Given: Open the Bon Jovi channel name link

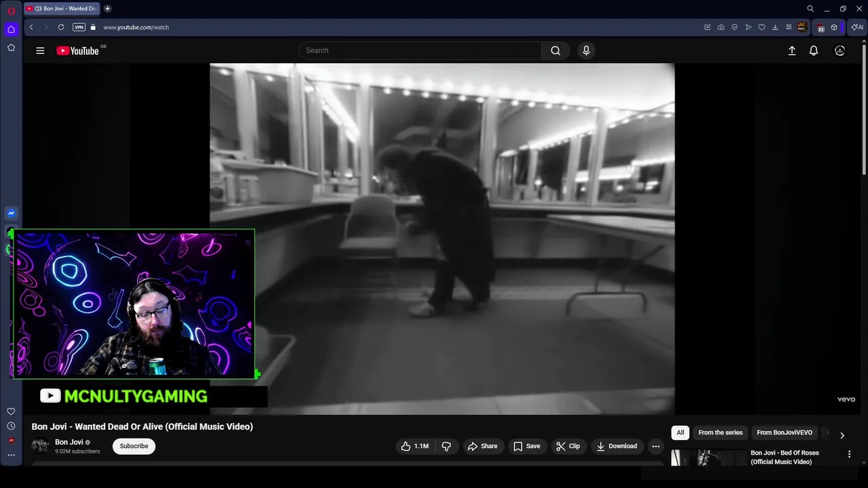Looking at the screenshot, I should point(69,442).
